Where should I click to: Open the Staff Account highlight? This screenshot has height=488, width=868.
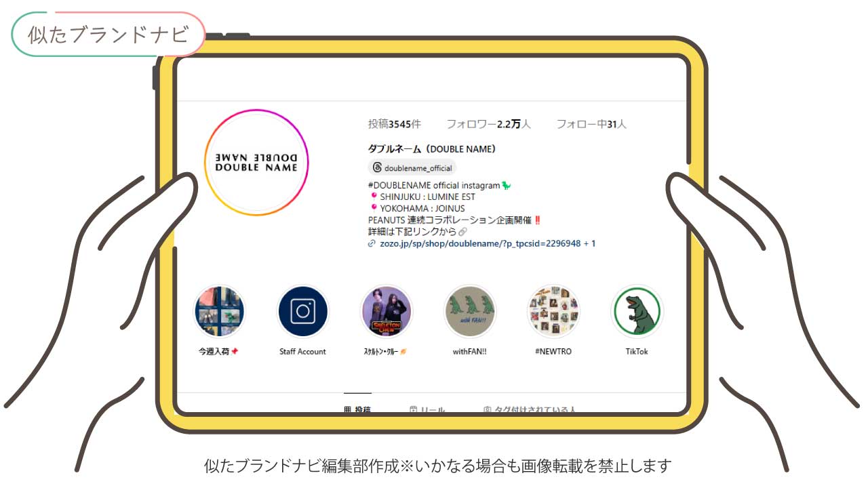click(x=302, y=312)
